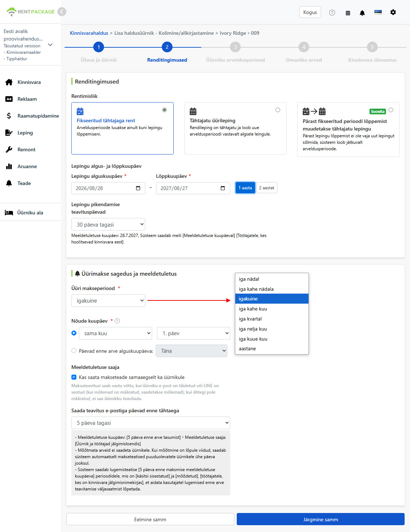Image resolution: width=410 pixels, height=532 pixels.
Task: Select the Soovita rental type radio
Action: tap(391, 110)
